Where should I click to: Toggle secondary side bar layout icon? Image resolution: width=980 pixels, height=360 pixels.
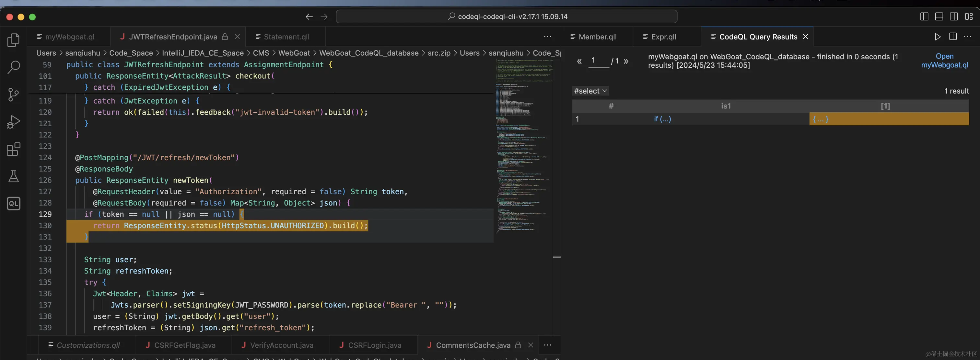954,17
